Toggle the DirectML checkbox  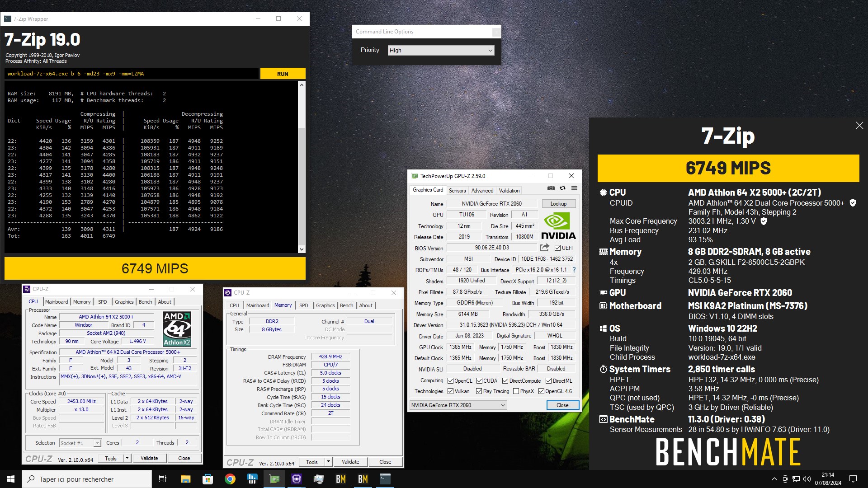point(548,381)
